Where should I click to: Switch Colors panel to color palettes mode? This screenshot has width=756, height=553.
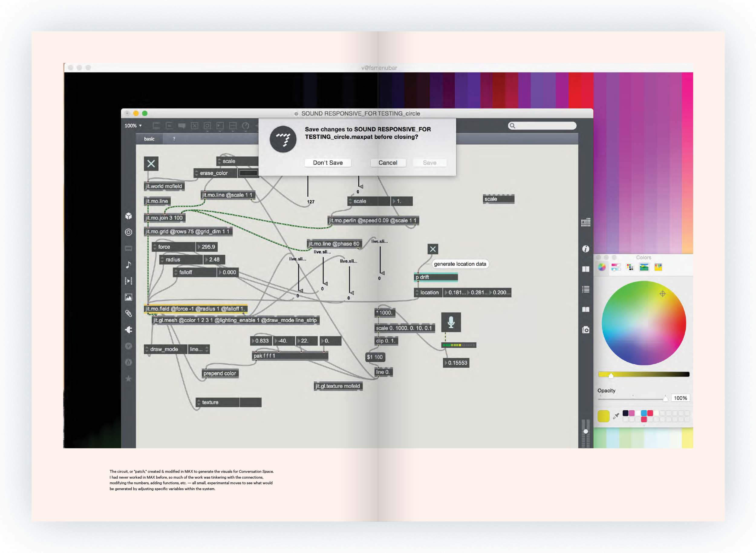(x=630, y=267)
